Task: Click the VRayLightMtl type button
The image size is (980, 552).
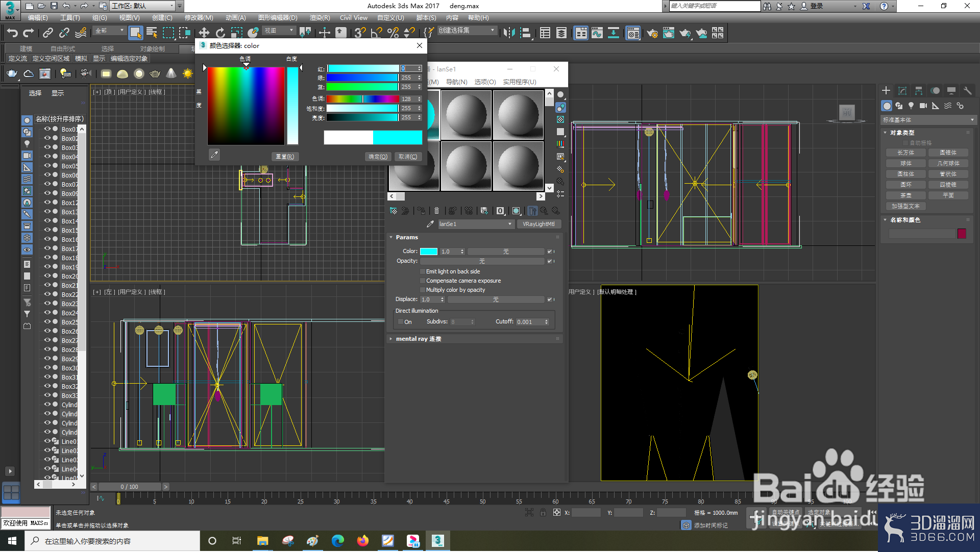Action: tap(538, 224)
